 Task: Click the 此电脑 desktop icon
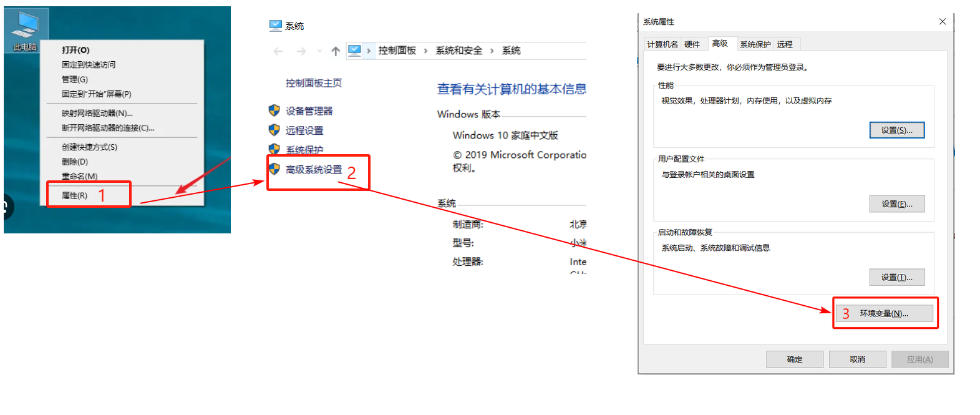tap(26, 30)
